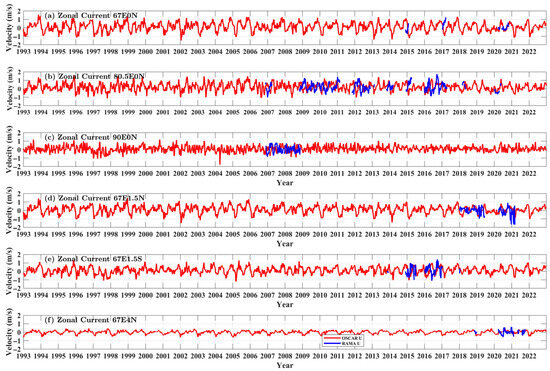Click the blue RAMA segment in 2009–2010 on panel (b)
550x371 pixels.
click(x=320, y=86)
